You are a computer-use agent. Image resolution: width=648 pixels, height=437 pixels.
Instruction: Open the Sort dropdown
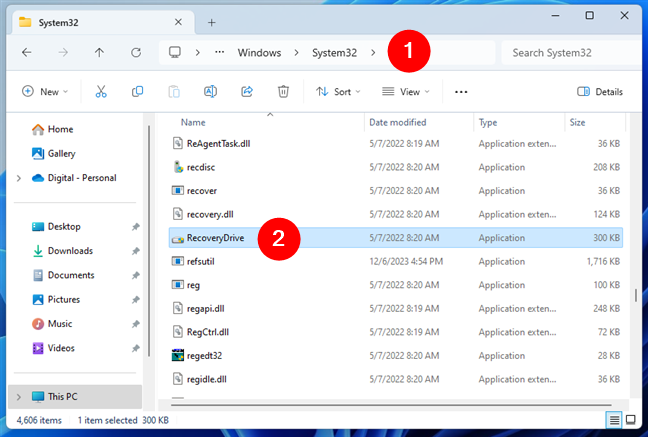pyautogui.click(x=338, y=91)
